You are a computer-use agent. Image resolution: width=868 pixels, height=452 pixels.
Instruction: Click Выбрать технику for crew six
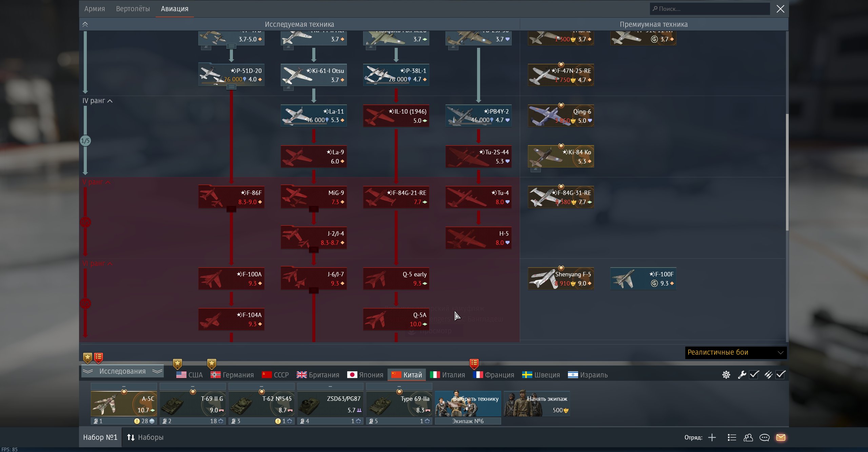(468, 404)
